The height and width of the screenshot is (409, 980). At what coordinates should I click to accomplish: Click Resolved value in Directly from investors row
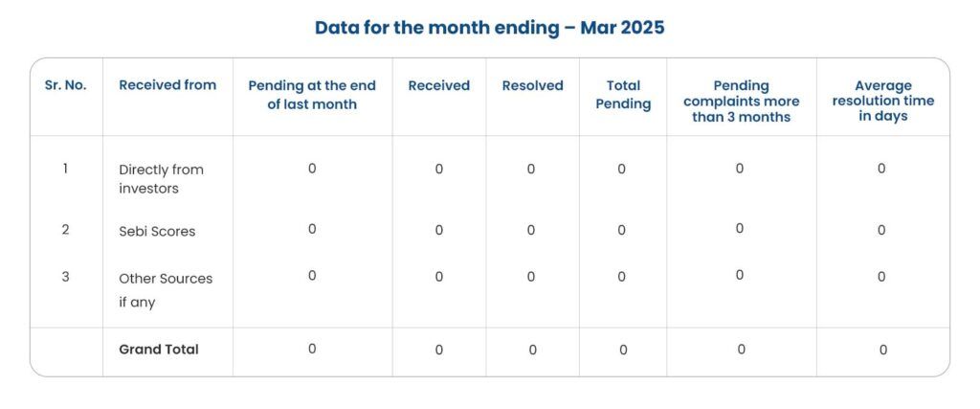pos(530,169)
